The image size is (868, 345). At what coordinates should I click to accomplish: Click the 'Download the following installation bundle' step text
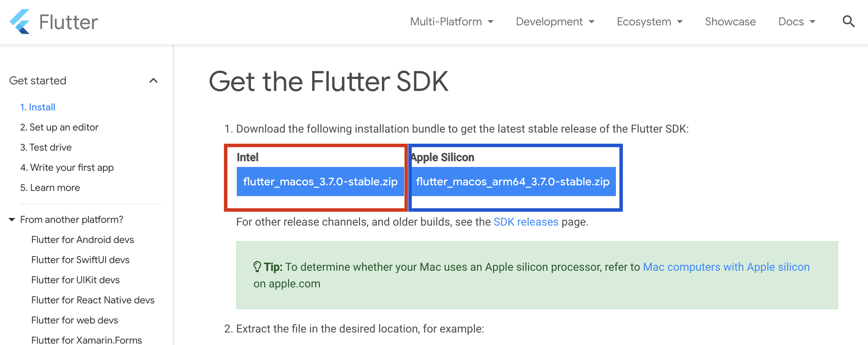click(462, 129)
